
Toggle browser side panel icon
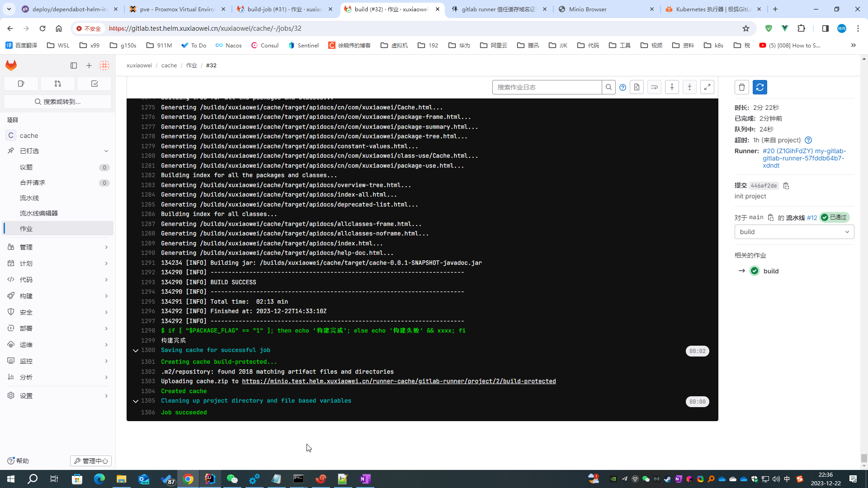point(825,28)
